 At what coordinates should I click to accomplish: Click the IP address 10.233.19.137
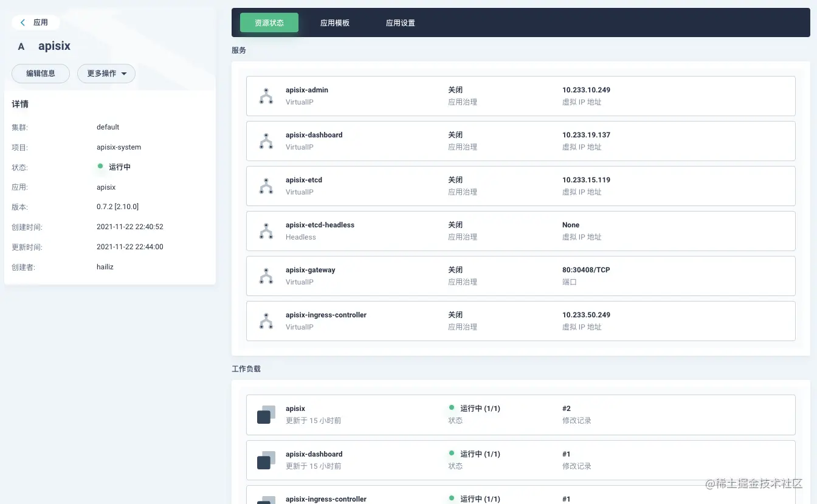[x=586, y=135]
